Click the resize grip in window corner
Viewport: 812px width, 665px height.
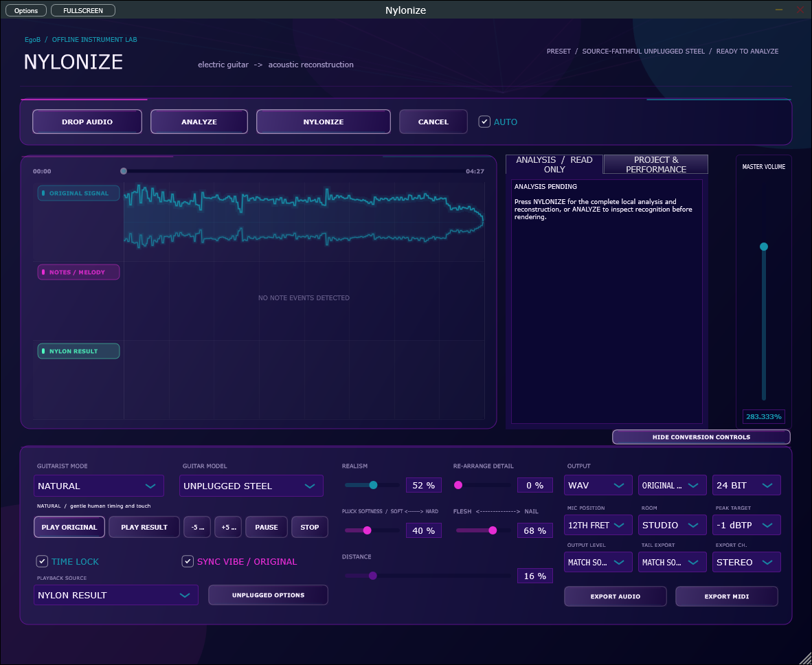point(807,660)
